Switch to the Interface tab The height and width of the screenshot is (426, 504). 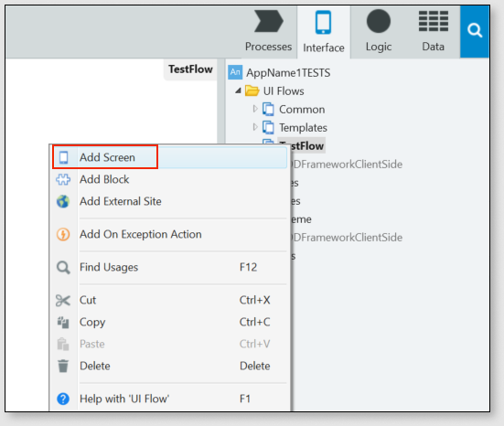click(324, 32)
